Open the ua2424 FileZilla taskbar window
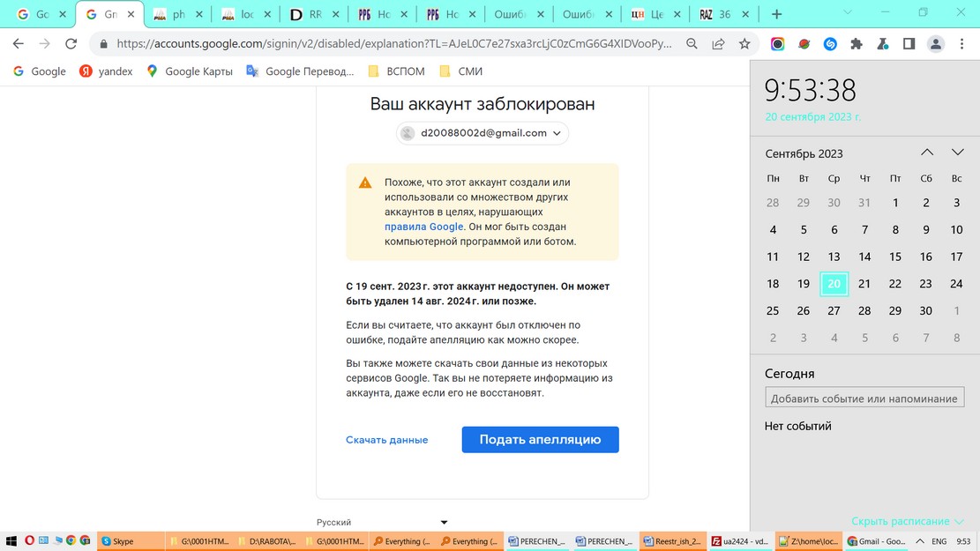 tap(741, 541)
